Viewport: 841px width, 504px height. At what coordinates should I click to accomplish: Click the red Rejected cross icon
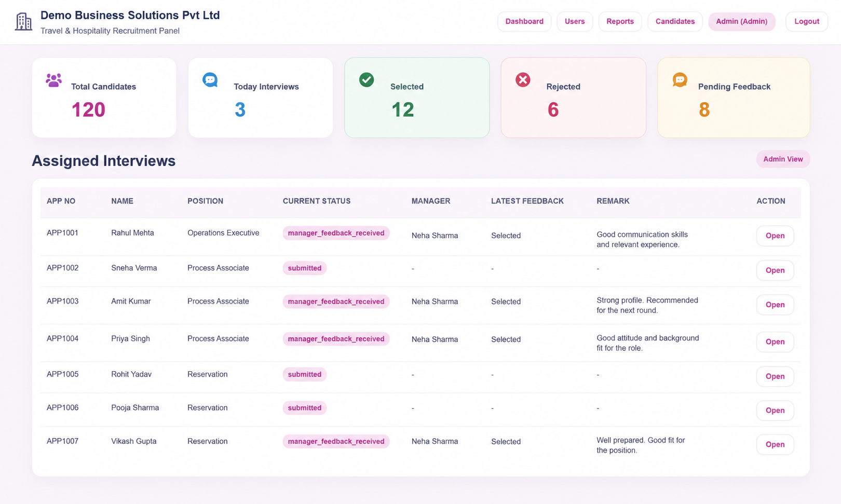point(523,79)
